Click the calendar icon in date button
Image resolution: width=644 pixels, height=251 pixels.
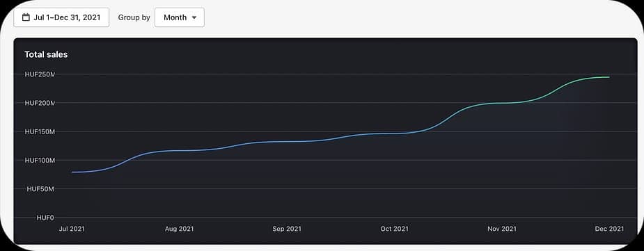point(26,17)
